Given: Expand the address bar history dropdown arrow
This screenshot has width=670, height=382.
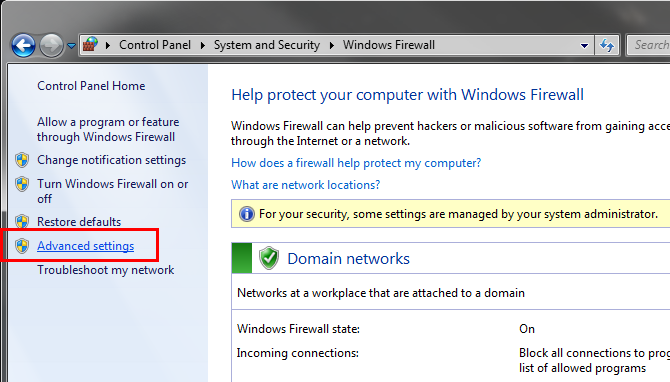Looking at the screenshot, I should (x=584, y=45).
